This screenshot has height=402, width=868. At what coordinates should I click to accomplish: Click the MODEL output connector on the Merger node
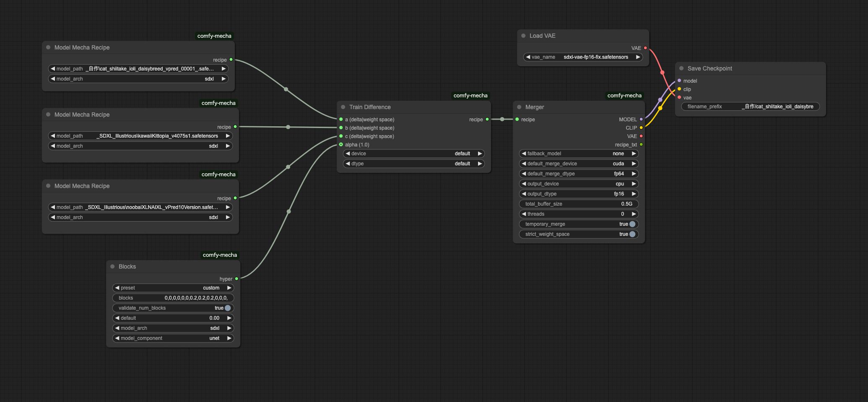(x=642, y=119)
